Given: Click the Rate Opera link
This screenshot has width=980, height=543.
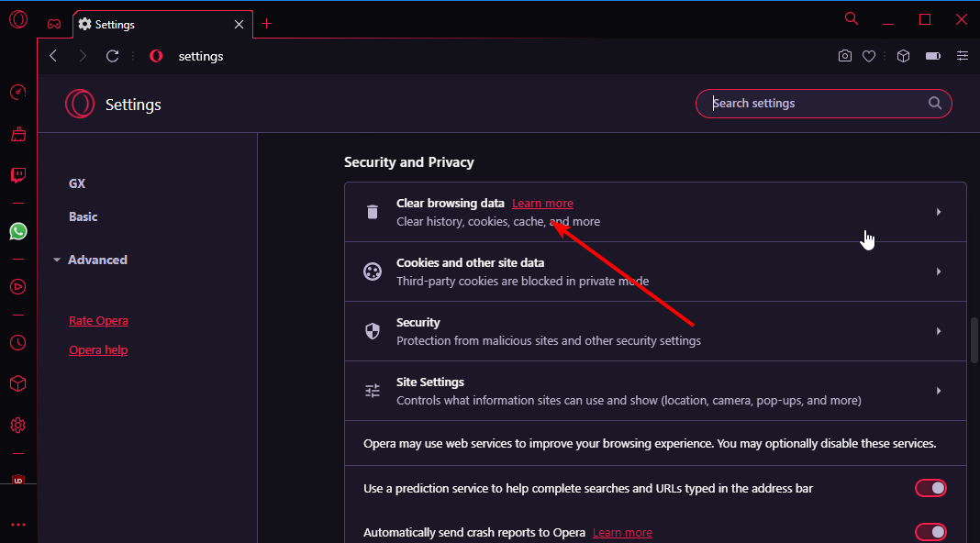Looking at the screenshot, I should [98, 320].
